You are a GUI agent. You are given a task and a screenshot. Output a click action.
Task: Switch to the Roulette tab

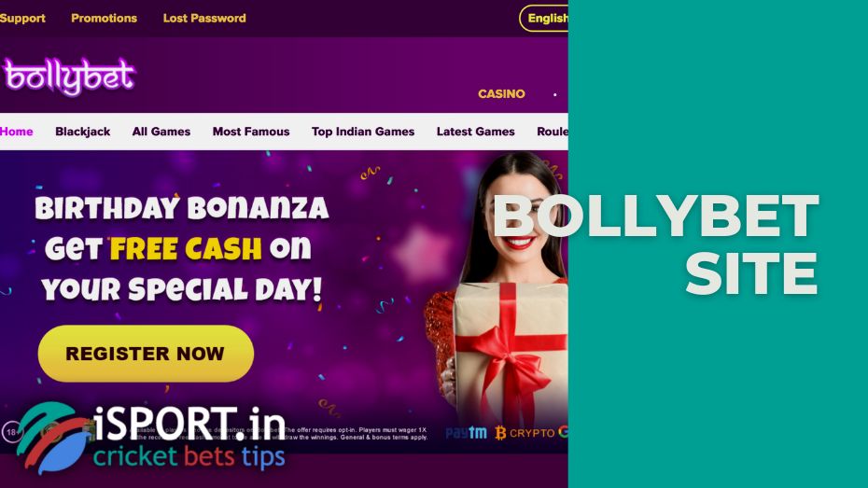point(553,132)
